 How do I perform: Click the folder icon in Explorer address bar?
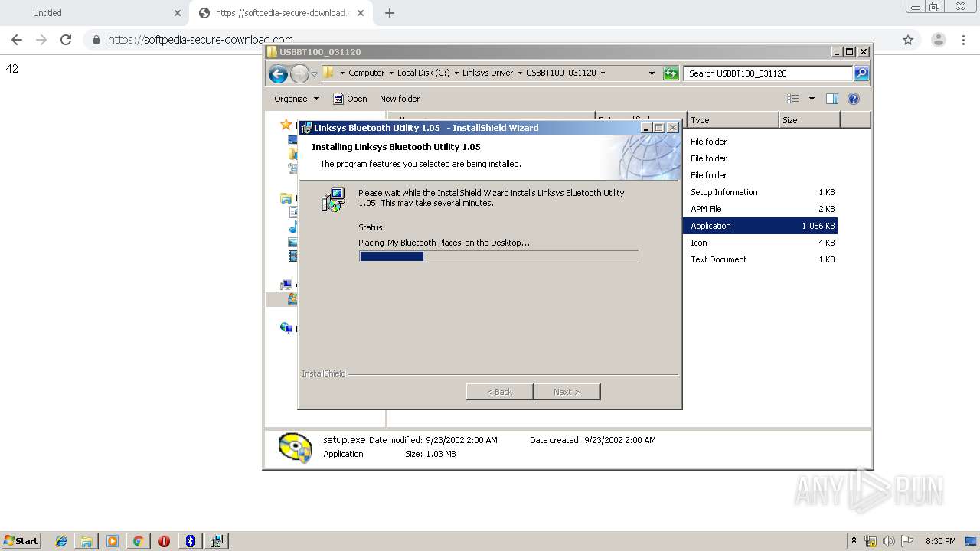click(328, 73)
